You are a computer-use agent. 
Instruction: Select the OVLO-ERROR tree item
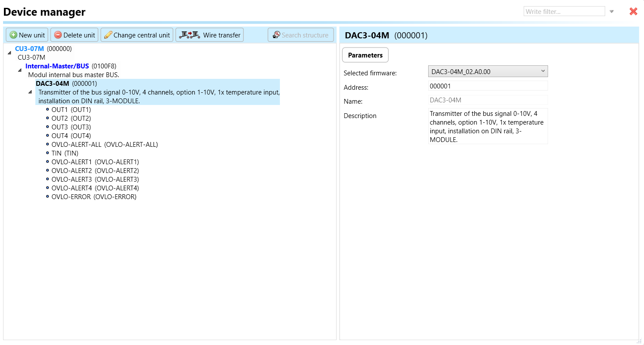pos(94,197)
